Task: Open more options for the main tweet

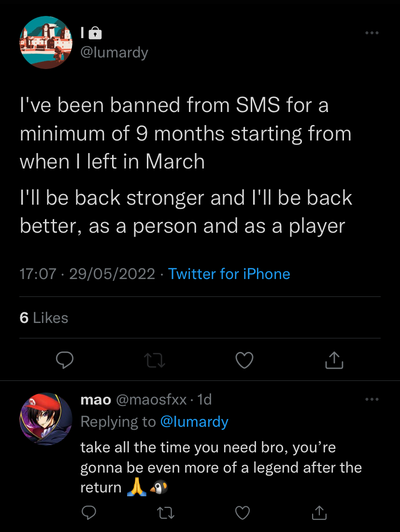Action: click(371, 33)
